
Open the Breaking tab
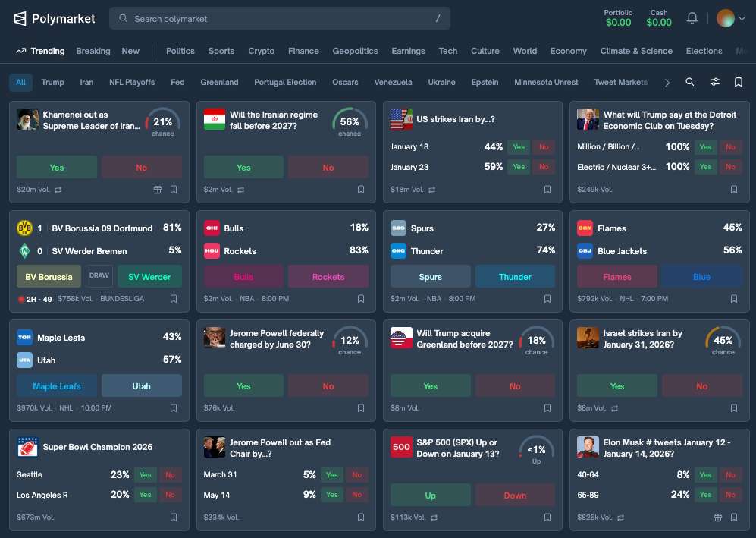[x=93, y=51]
